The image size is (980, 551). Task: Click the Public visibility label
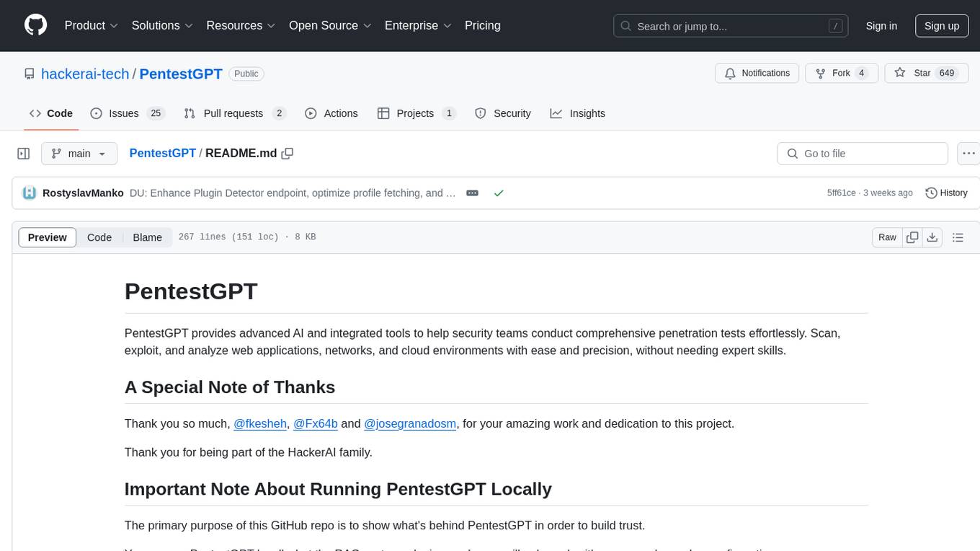(246, 74)
